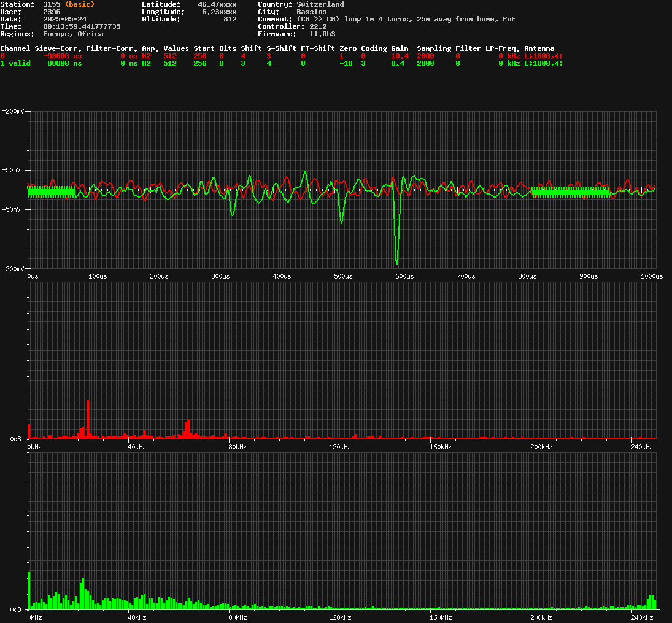Click the +200mV axis label
Viewport: 672px width, 623px height.
13,112
